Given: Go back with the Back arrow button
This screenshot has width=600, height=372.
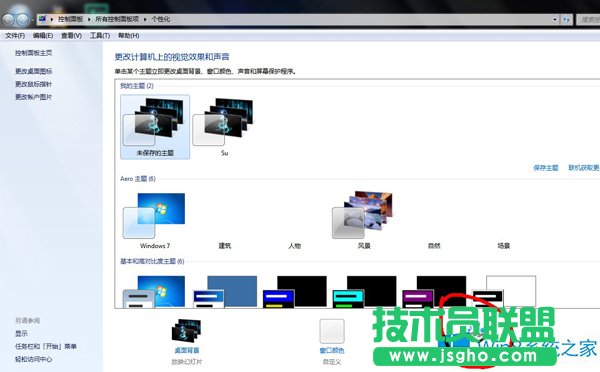Looking at the screenshot, I should [8, 19].
